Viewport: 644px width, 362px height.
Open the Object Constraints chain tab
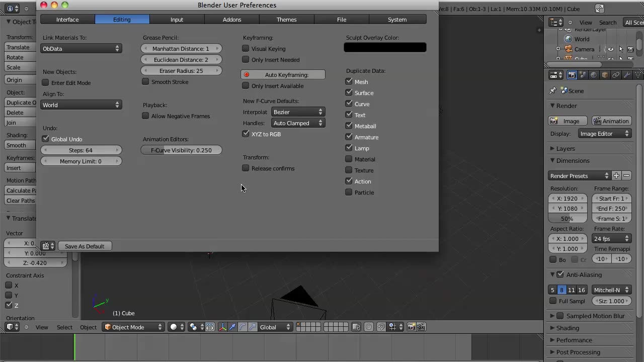(616, 75)
